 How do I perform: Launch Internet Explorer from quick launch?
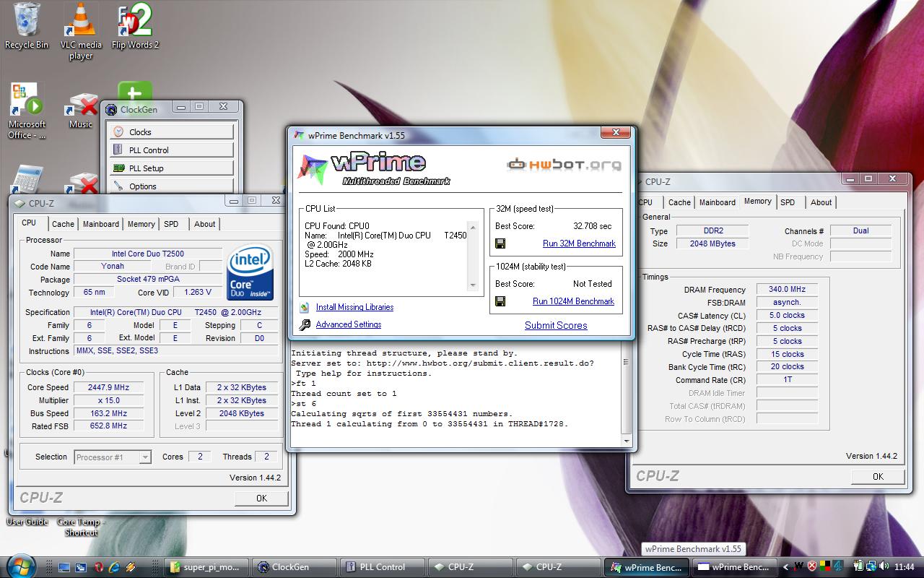114,567
